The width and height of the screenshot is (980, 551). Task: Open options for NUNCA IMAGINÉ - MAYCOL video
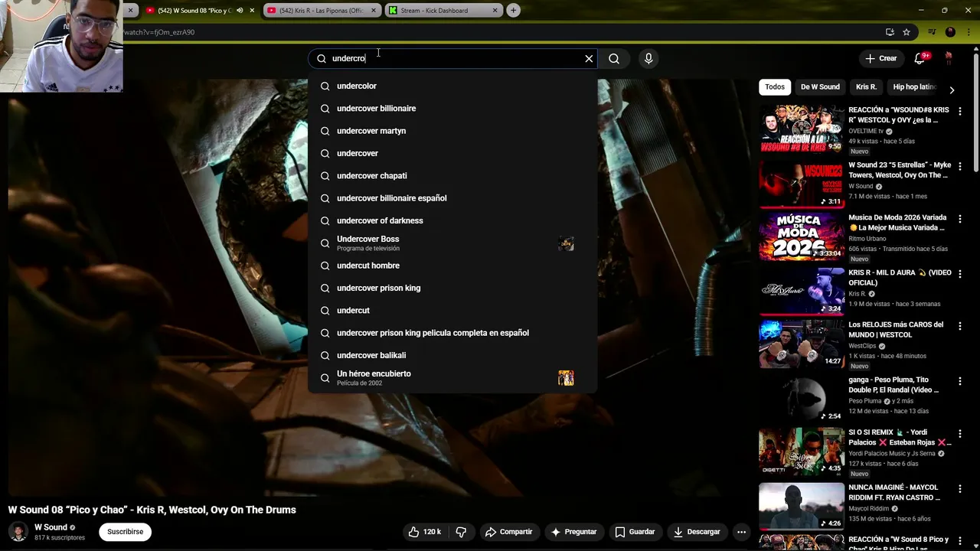coord(960,488)
